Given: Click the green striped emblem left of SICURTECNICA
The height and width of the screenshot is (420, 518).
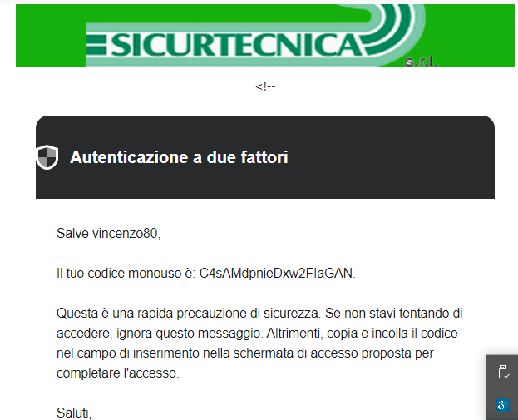Looking at the screenshot, I should pyautogui.click(x=96, y=45).
